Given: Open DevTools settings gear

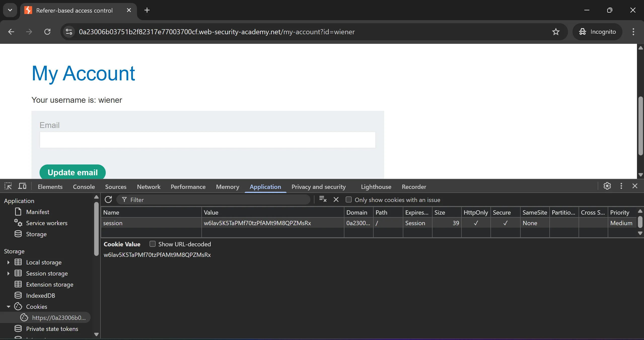Looking at the screenshot, I should pos(607,186).
